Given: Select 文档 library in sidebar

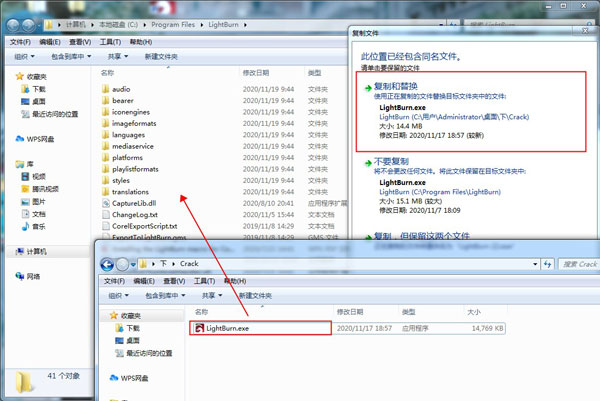Looking at the screenshot, I should 39,214.
